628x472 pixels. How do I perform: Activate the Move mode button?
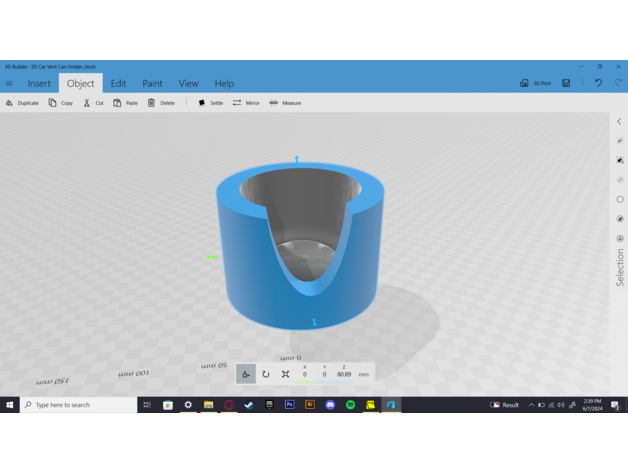[x=246, y=374]
